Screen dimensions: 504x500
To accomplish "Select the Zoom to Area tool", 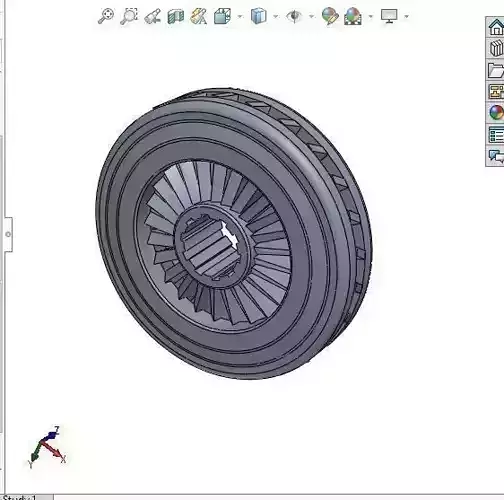I will [x=129, y=16].
